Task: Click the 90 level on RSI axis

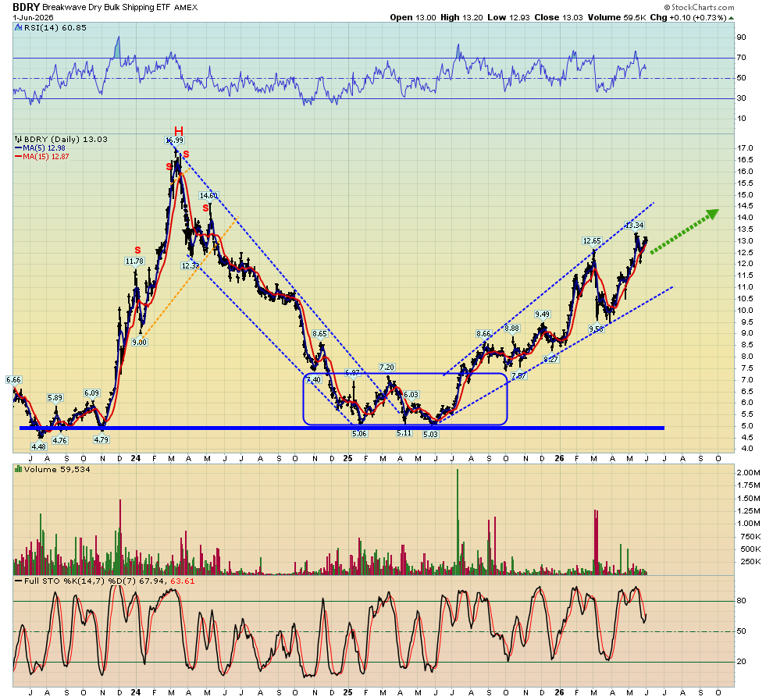Action: 742,37
